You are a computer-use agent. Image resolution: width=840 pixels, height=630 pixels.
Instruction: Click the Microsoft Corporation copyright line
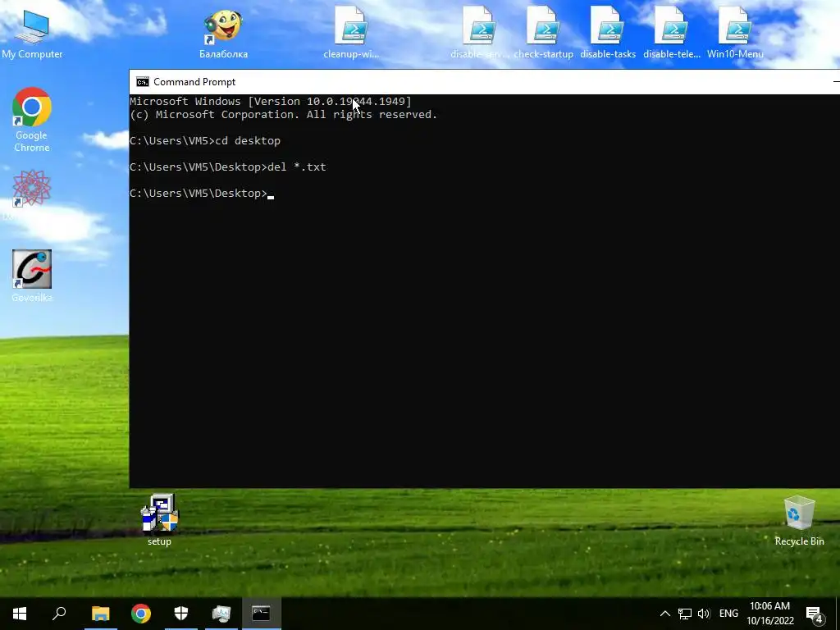[283, 115]
